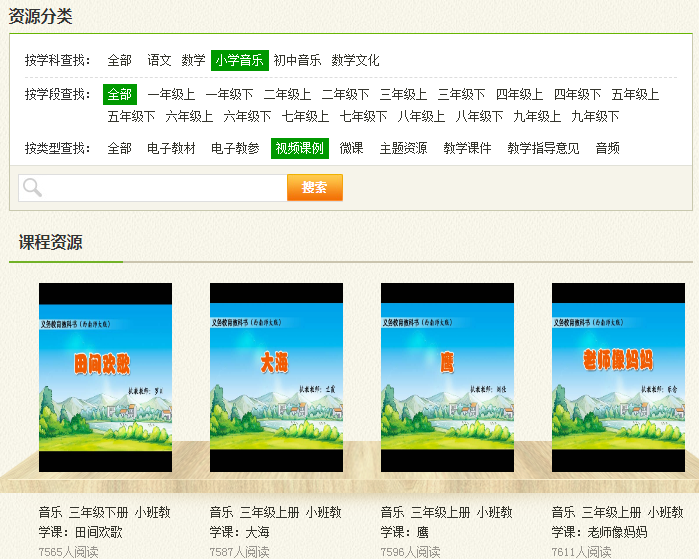The height and width of the screenshot is (559, 699).
Task: Choose 微课 resource type
Action: coord(351,148)
